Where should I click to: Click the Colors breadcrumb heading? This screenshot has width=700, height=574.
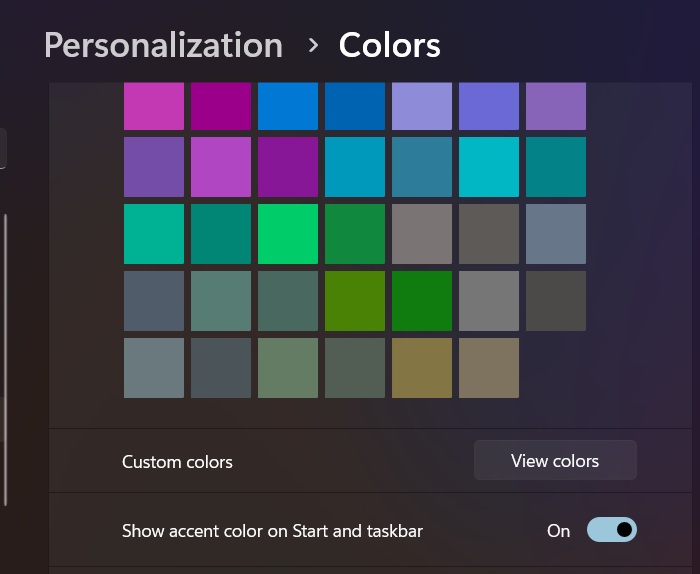click(390, 45)
